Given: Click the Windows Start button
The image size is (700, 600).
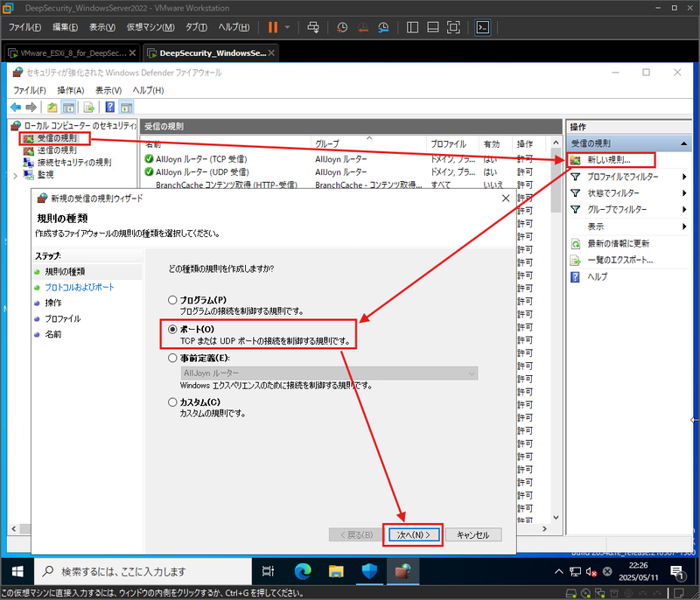Looking at the screenshot, I should click(17, 571).
